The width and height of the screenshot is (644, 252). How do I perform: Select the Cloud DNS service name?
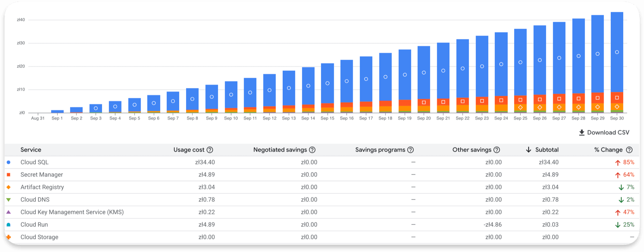tap(35, 200)
